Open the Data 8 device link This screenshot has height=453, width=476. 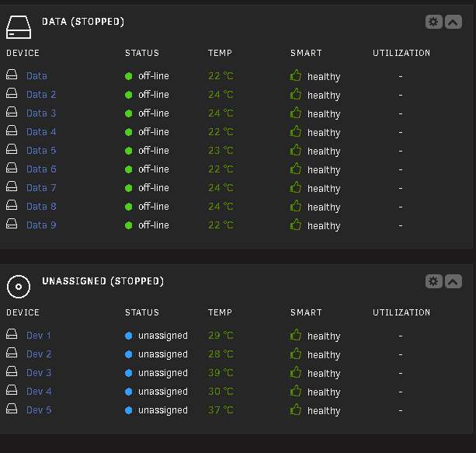41,207
